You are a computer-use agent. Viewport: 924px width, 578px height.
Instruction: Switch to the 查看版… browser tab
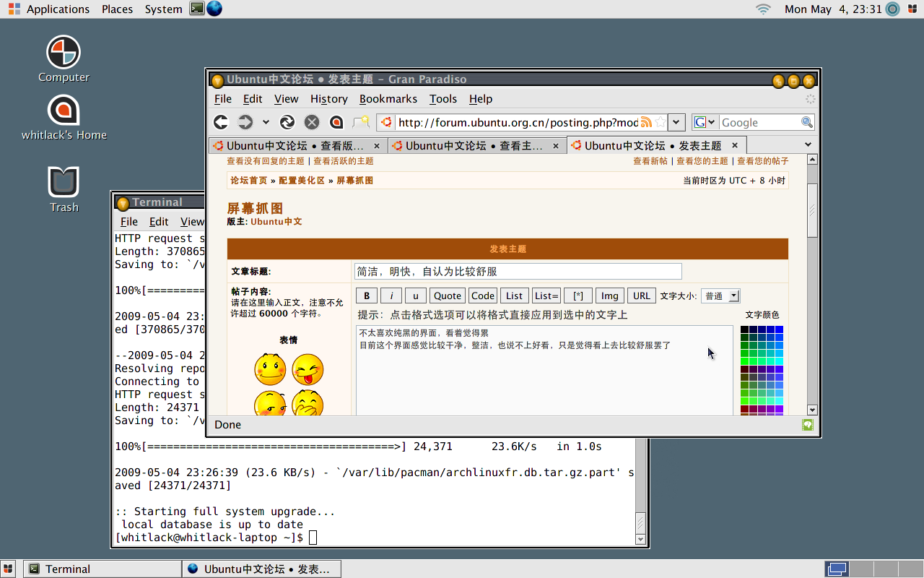pyautogui.click(x=298, y=145)
